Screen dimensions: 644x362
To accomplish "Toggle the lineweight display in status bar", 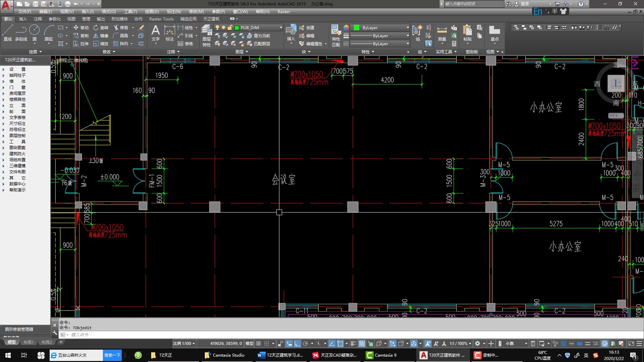I will point(353,344).
